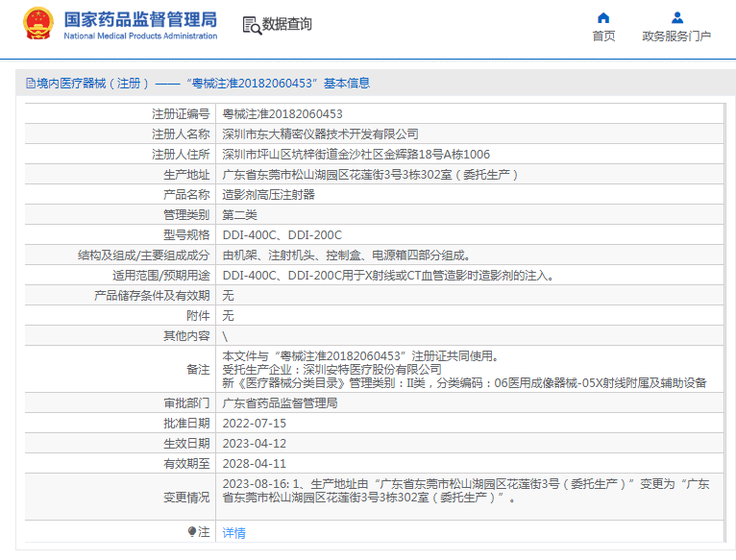Click the bulb icon next to 注
Screen dimensions: 736x560
(191, 532)
